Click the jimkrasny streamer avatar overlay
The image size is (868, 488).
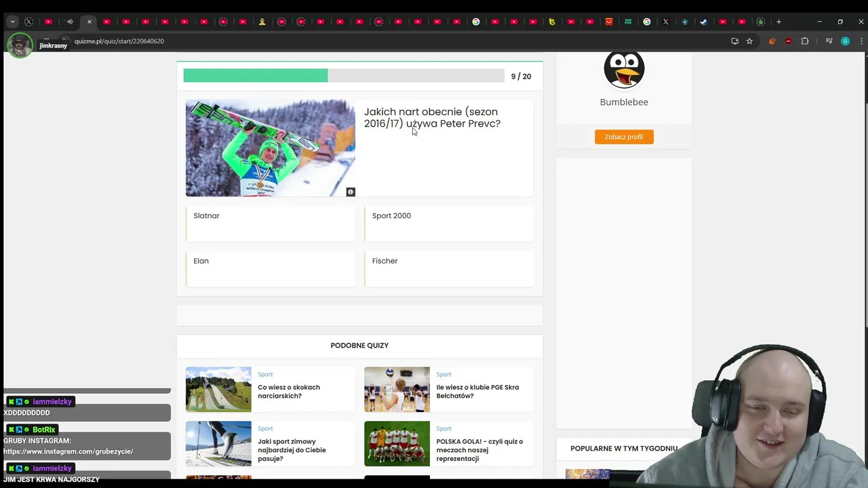click(20, 45)
